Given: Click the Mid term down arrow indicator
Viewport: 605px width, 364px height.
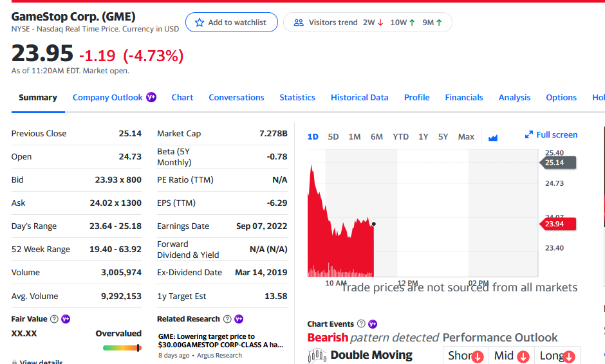Looking at the screenshot, I should point(523,357).
